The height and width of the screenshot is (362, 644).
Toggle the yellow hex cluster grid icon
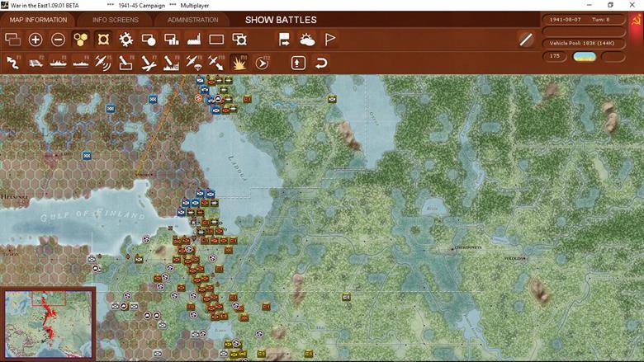[81, 40]
